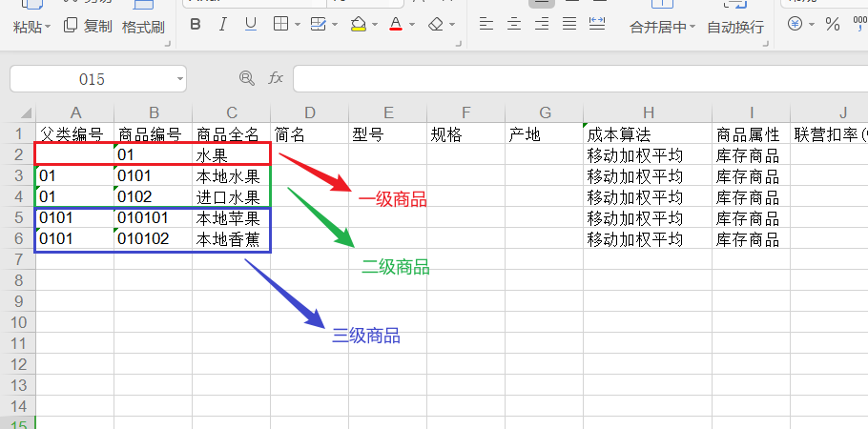Expand the Name Box dropdown
This screenshot has height=429, width=868.
click(x=180, y=78)
